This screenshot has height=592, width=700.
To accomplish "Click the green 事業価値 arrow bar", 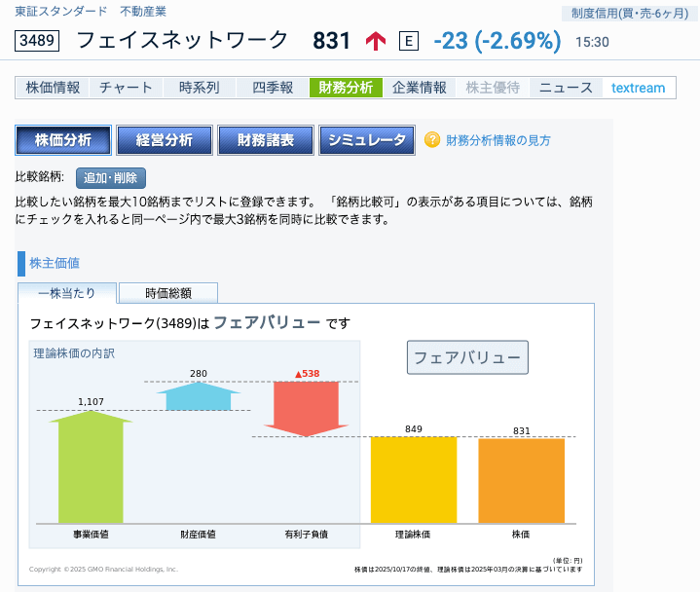I will point(91,467).
